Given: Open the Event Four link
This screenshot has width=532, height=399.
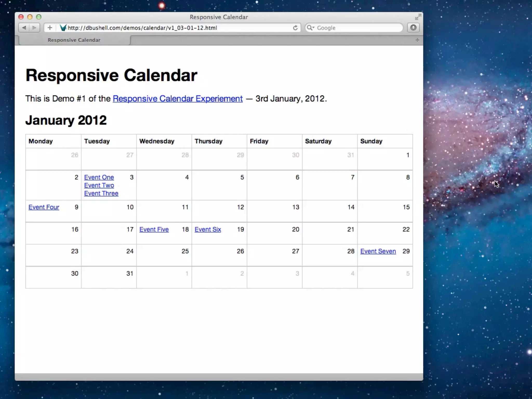Looking at the screenshot, I should tap(44, 207).
